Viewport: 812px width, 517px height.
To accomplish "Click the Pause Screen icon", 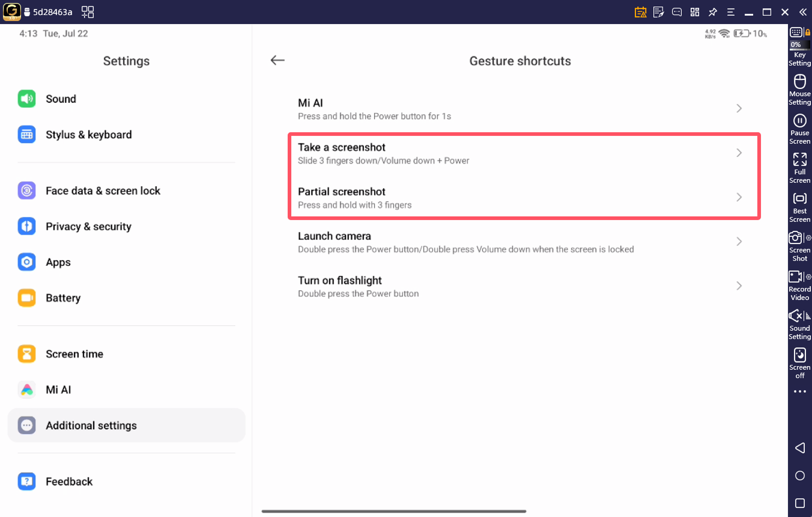I will tap(799, 120).
